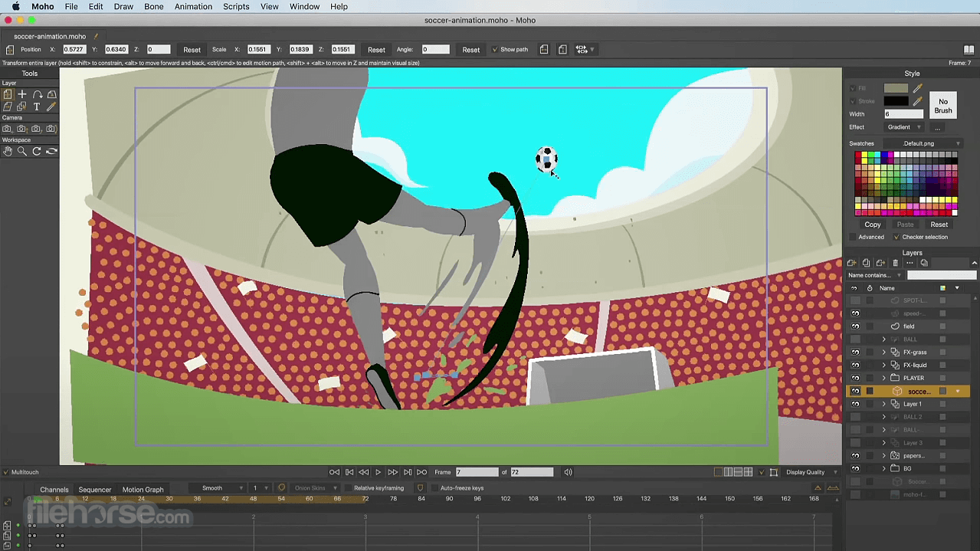980x551 pixels.
Task: Select the Text tool in Tools
Action: (x=37, y=107)
